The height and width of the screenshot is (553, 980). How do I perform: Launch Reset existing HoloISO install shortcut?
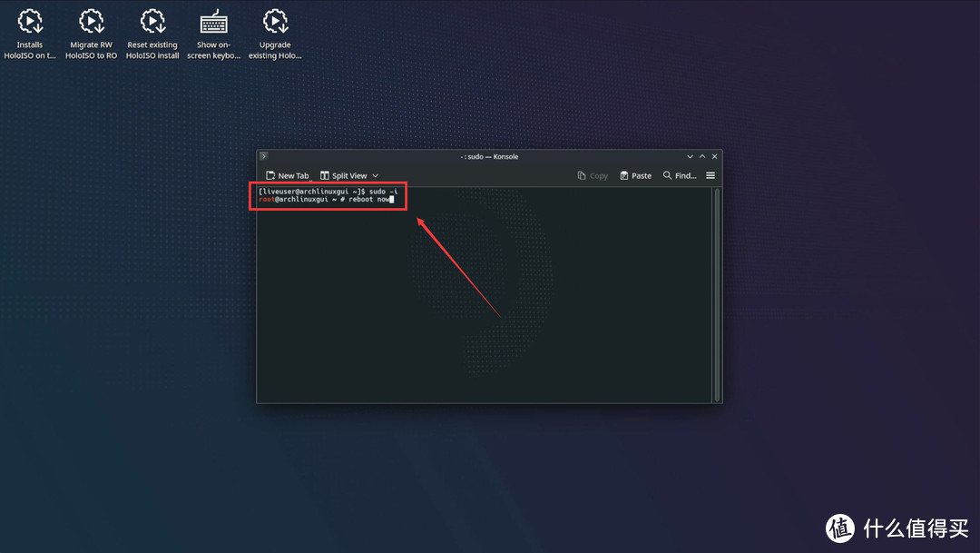coord(152,35)
